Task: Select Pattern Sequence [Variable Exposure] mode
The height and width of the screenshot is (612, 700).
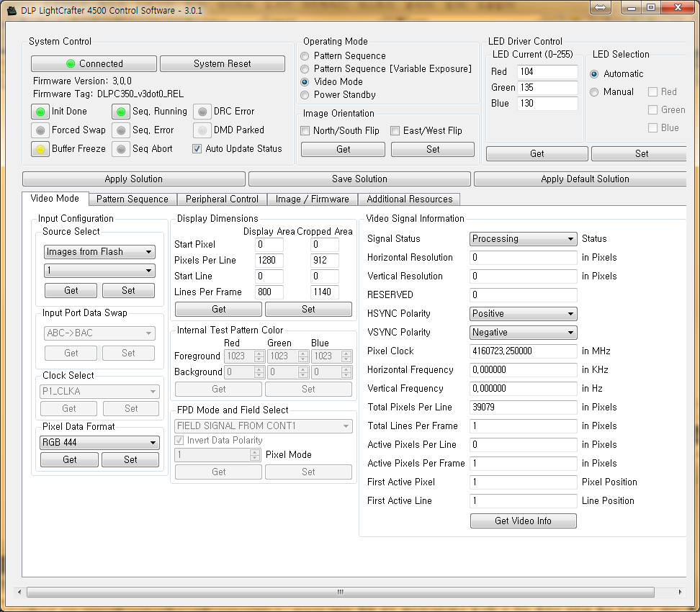Action: pyautogui.click(x=305, y=69)
